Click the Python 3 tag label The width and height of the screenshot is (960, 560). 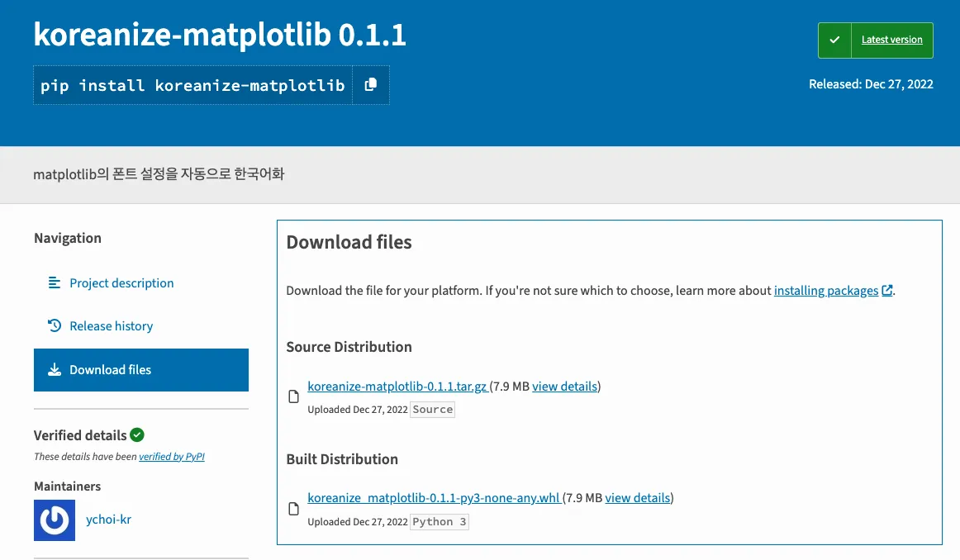click(439, 522)
